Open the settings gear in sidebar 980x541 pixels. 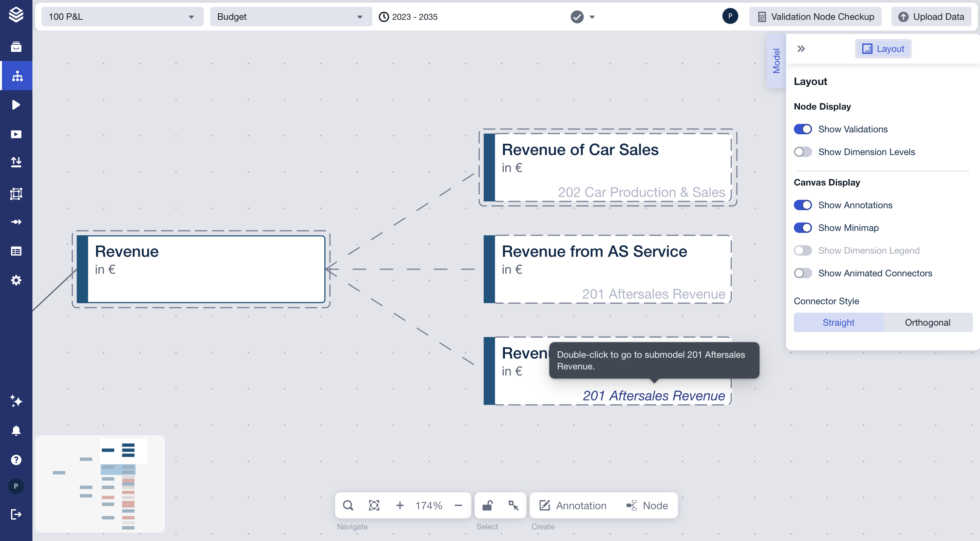(x=16, y=280)
